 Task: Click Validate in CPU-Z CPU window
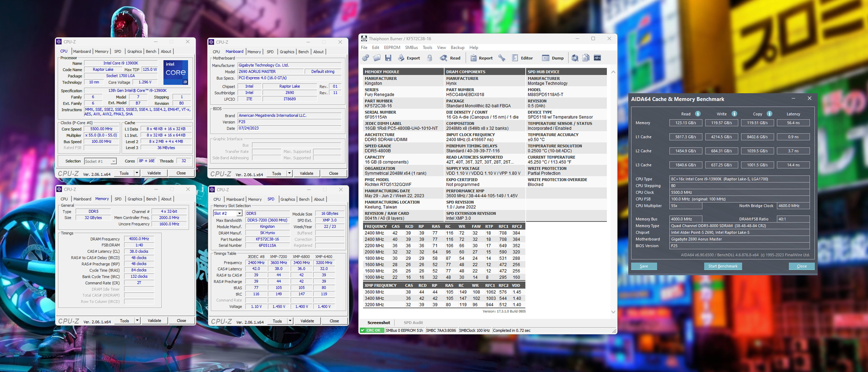154,173
